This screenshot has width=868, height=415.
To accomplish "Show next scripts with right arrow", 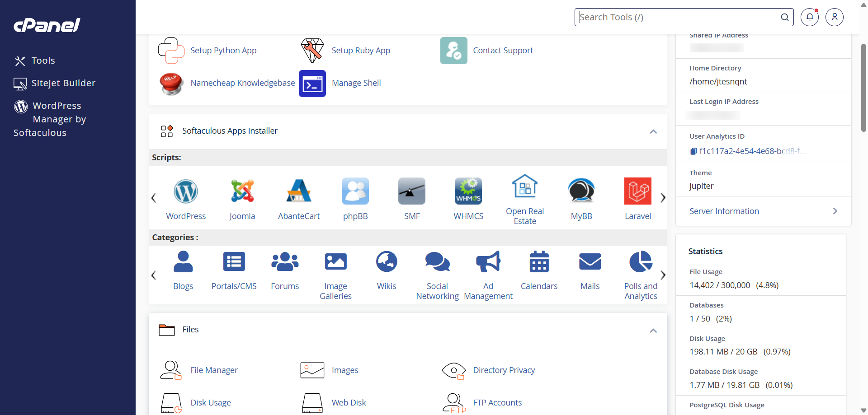I will pyautogui.click(x=663, y=198).
